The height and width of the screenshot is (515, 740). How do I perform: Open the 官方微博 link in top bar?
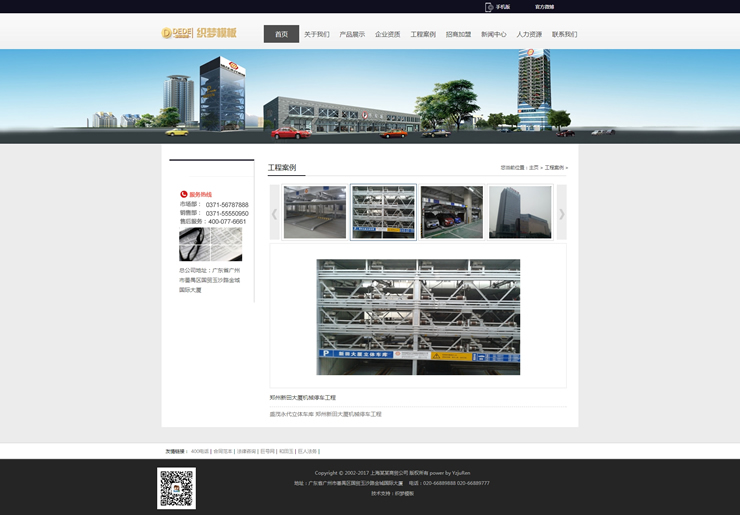[x=544, y=7]
